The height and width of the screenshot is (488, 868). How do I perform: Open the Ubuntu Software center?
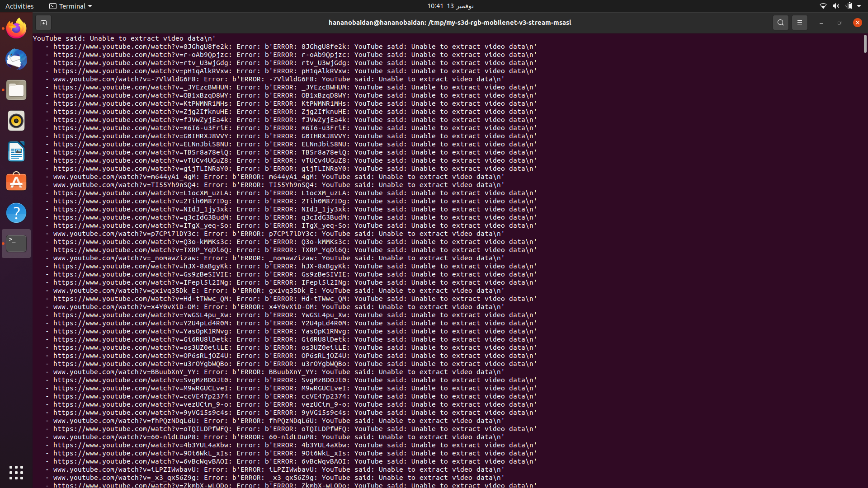[16, 181]
